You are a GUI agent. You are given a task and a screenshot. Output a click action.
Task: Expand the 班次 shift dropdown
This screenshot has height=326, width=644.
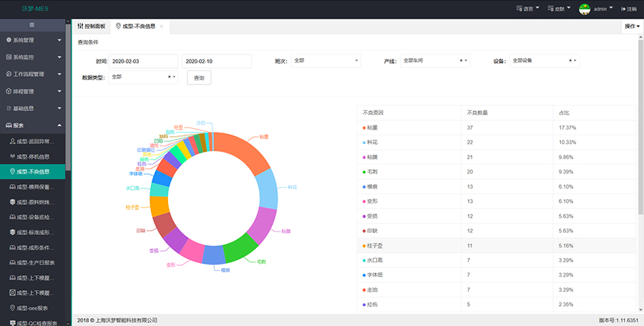tap(326, 61)
